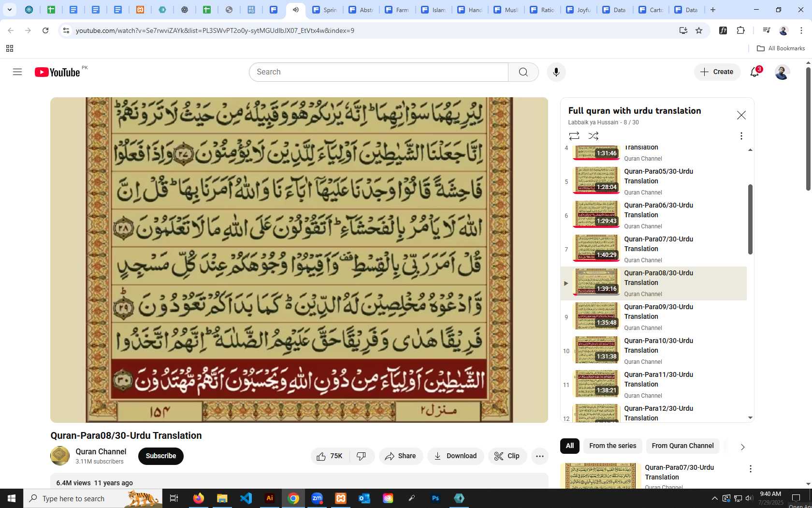Subscribe to Quran Channel
Viewport: 812px width, 508px height.
pyautogui.click(x=160, y=456)
